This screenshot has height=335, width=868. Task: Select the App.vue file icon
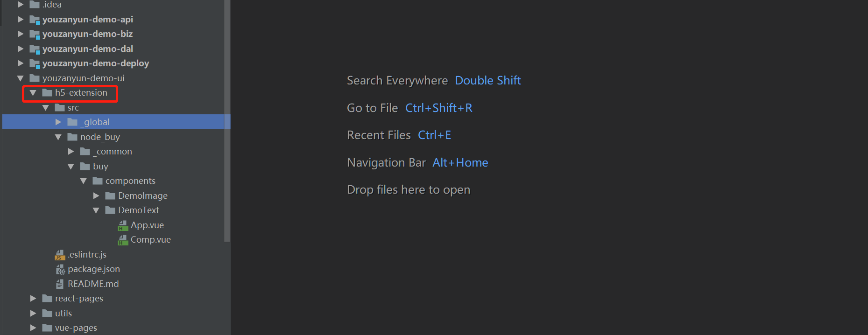[123, 225]
